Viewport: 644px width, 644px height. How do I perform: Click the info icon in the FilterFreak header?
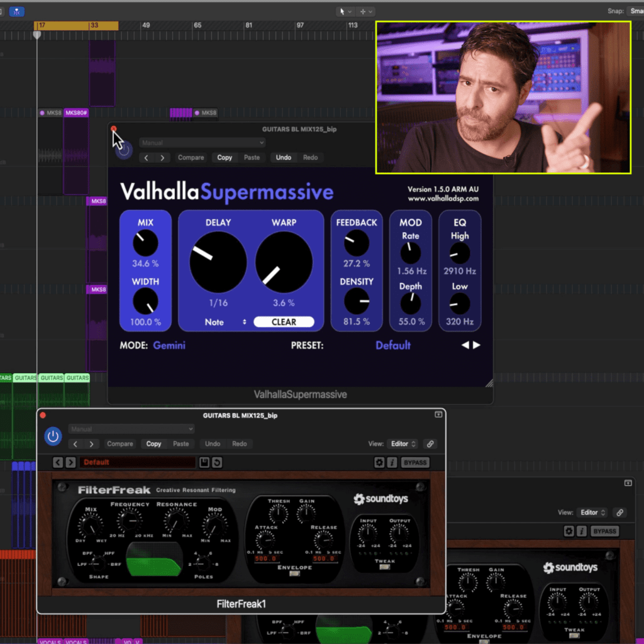tap(392, 462)
